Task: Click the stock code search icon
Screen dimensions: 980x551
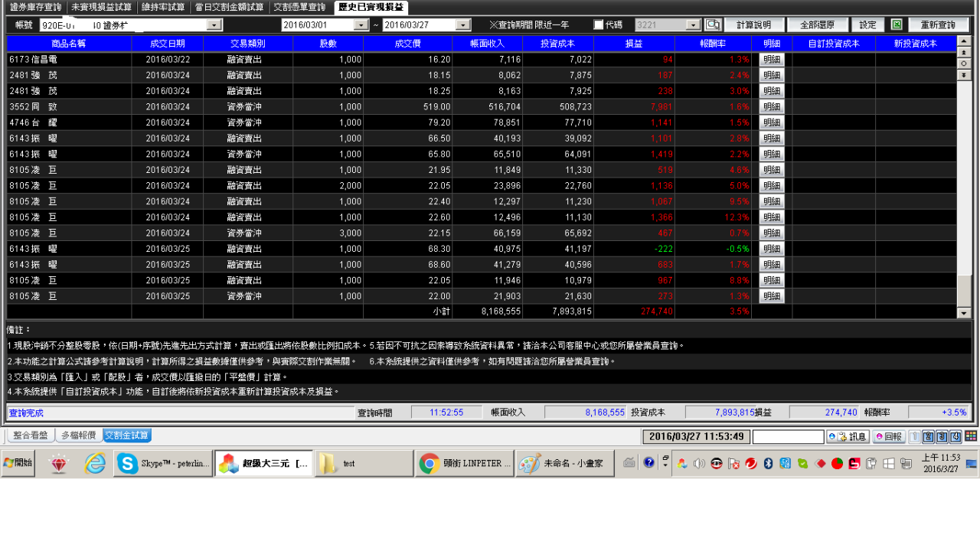Action: (713, 25)
